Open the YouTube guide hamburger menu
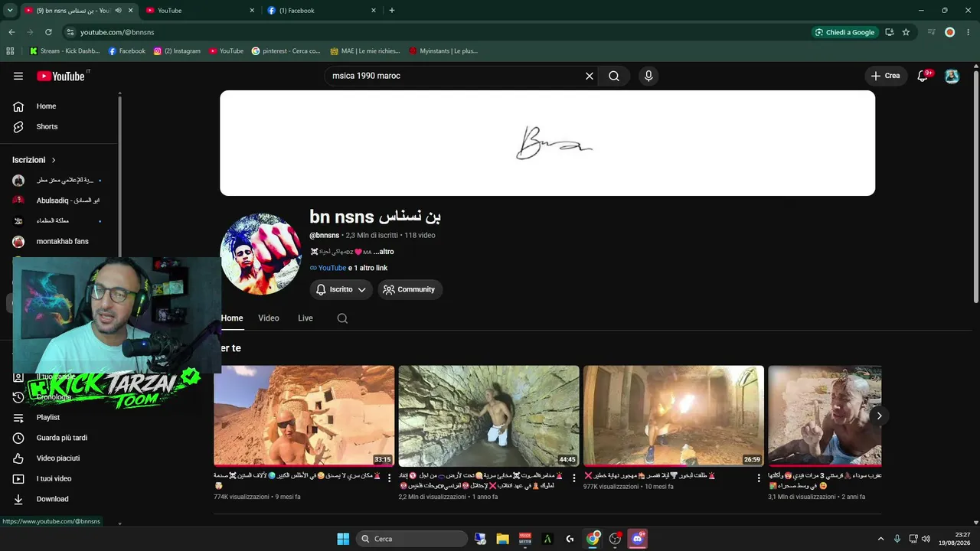This screenshot has height=551, width=980. click(18, 76)
